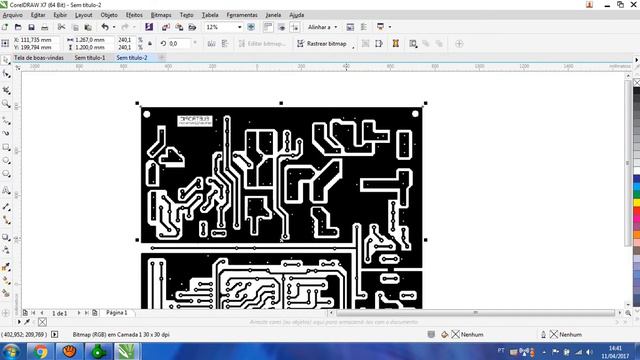Mirror the bitmap vertically

click(x=225, y=44)
